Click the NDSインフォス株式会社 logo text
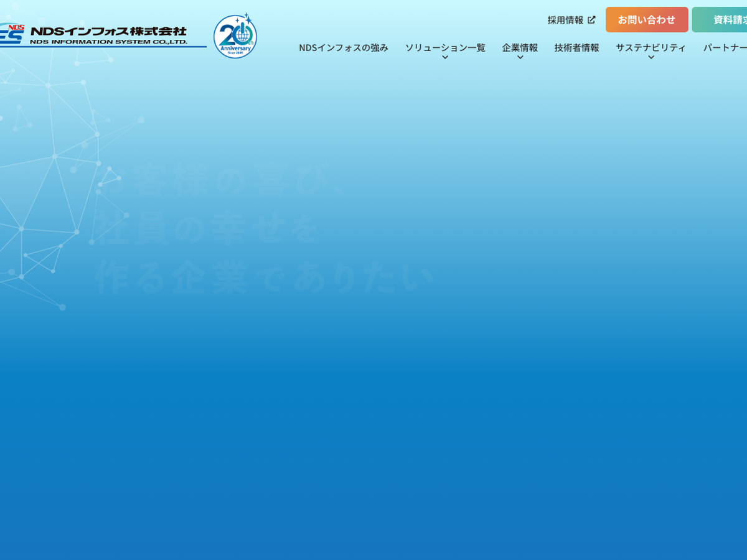 tap(108, 30)
